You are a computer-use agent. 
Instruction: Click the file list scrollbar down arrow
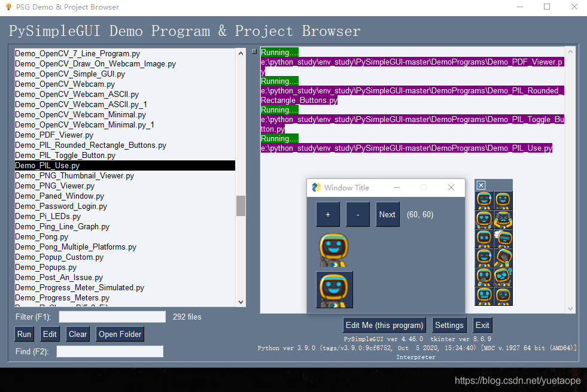(x=241, y=302)
